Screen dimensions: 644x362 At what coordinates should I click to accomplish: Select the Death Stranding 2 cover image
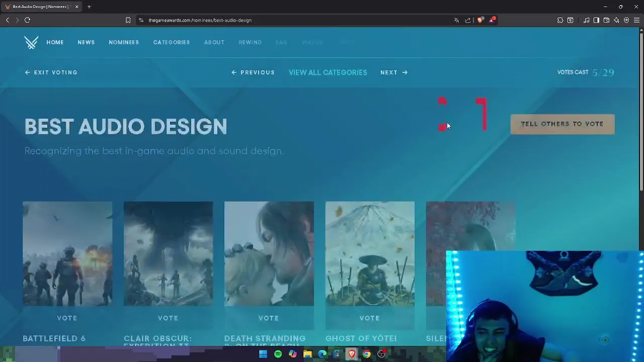[x=269, y=254]
